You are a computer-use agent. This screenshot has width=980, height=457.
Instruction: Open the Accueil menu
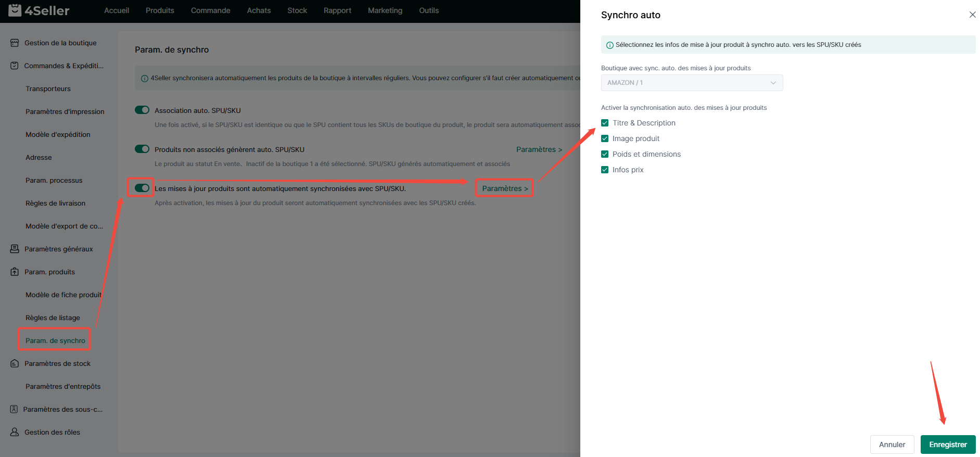coord(117,10)
